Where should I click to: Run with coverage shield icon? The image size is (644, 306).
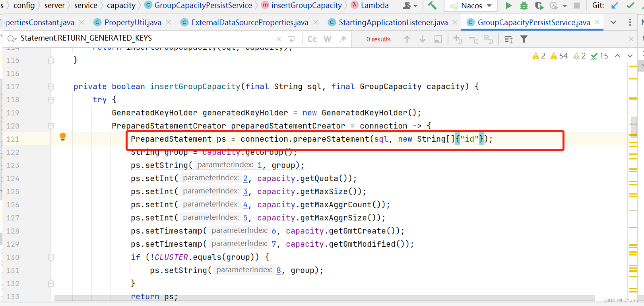click(539, 6)
